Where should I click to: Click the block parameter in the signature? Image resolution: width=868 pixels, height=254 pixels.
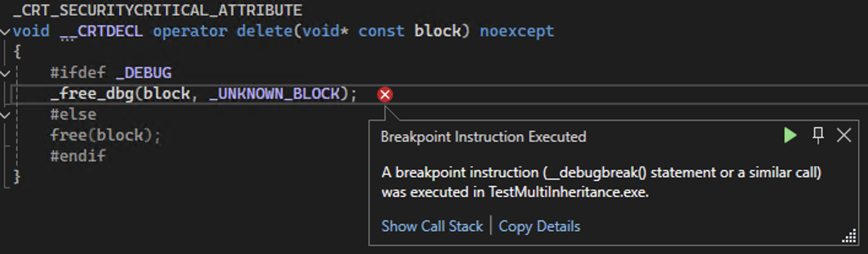coord(436,31)
